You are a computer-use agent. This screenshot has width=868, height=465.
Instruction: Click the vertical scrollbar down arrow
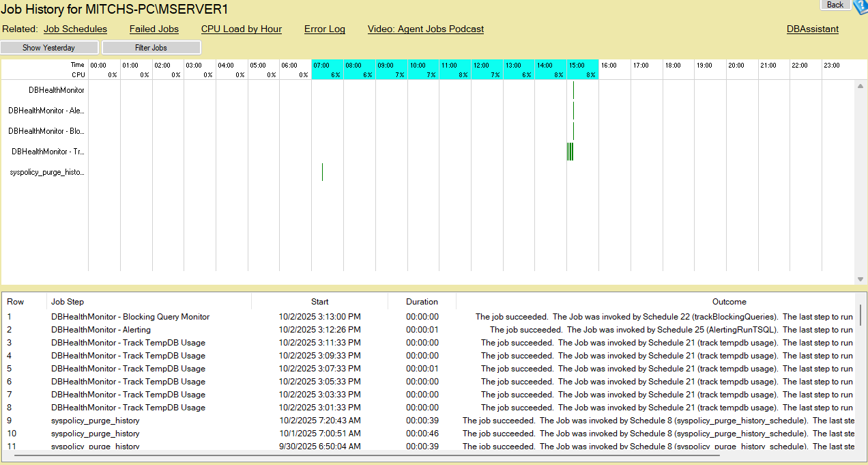click(860, 278)
